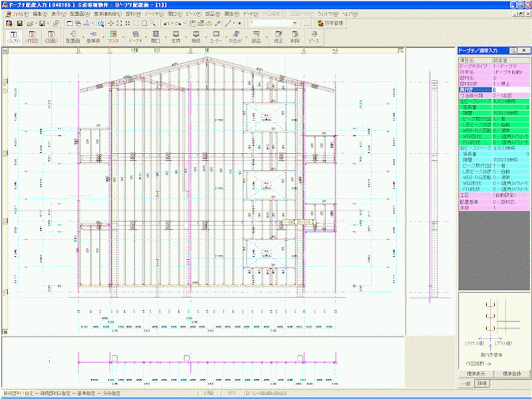Open the toolbar combo box dropdown arrow

pyautogui.click(x=295, y=23)
